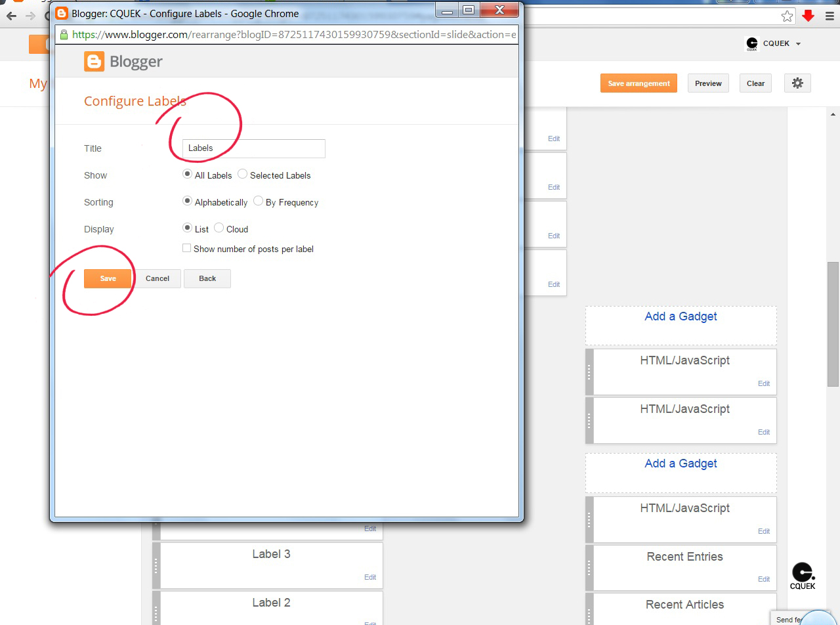Click the red download arrow extension icon
This screenshot has height=625, width=840.
coord(808,16)
